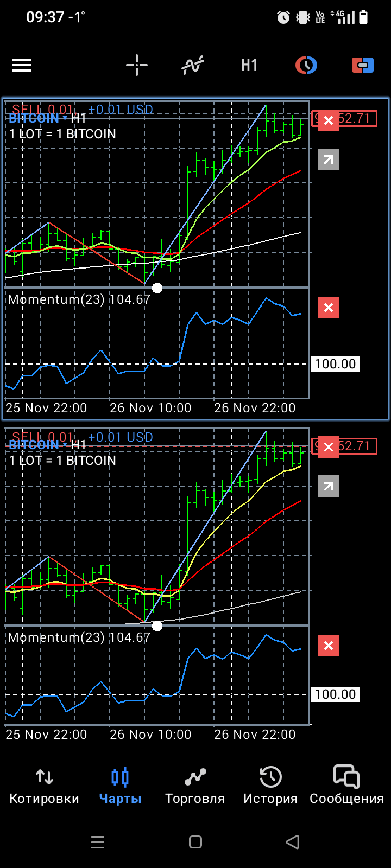
Task: Tap the battery icon in status bar
Action: pyautogui.click(x=363, y=17)
